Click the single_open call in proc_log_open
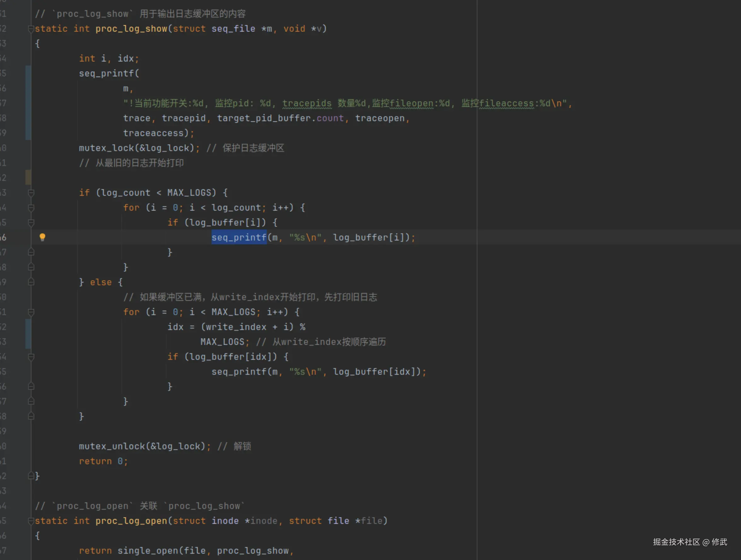741x560 pixels. tap(148, 551)
